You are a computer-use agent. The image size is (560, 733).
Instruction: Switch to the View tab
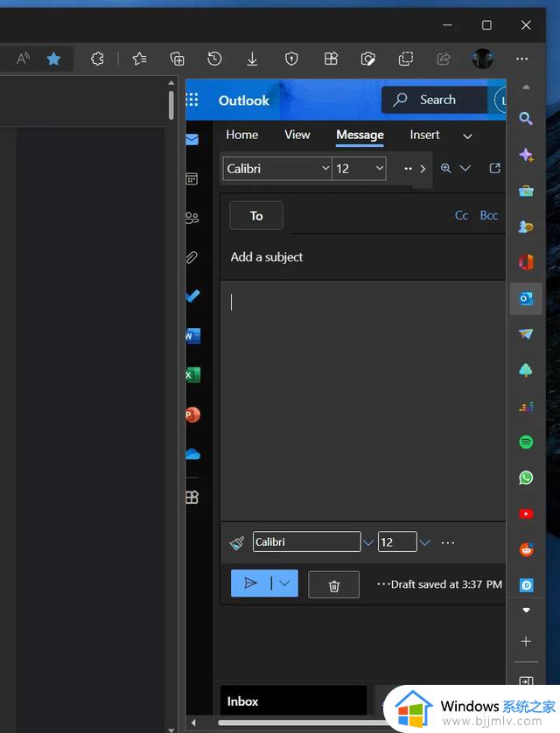[297, 135]
